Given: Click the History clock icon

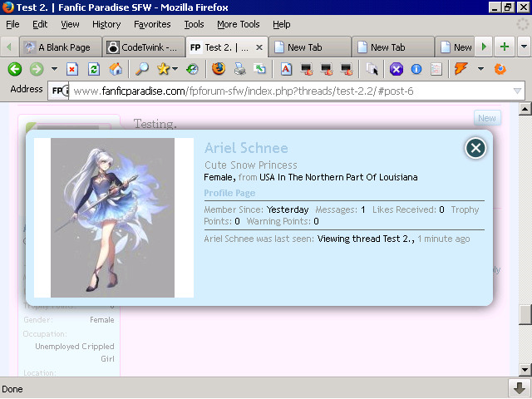Looking at the screenshot, I should [x=192, y=69].
